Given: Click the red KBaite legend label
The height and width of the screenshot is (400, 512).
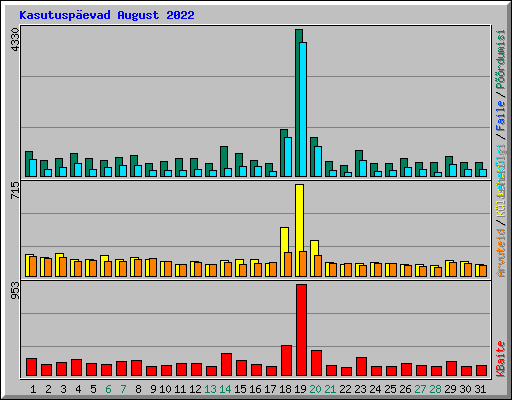Looking at the screenshot, I should pyautogui.click(x=501, y=359).
